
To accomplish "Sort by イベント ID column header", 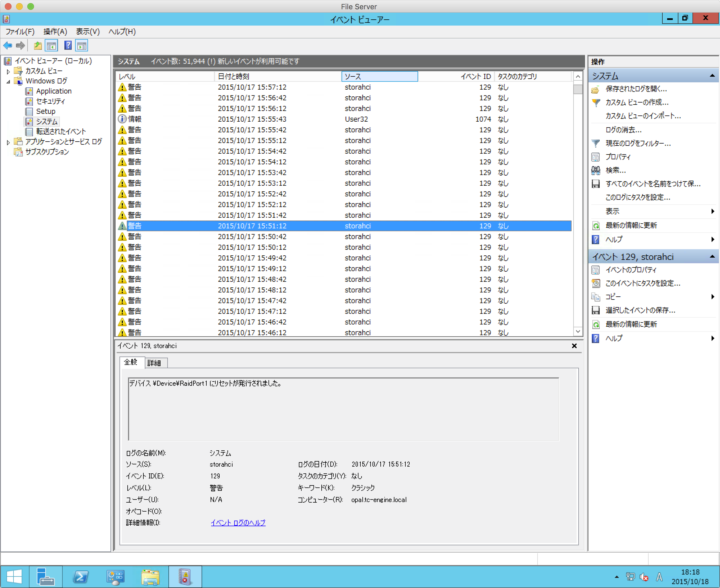I will (x=456, y=76).
